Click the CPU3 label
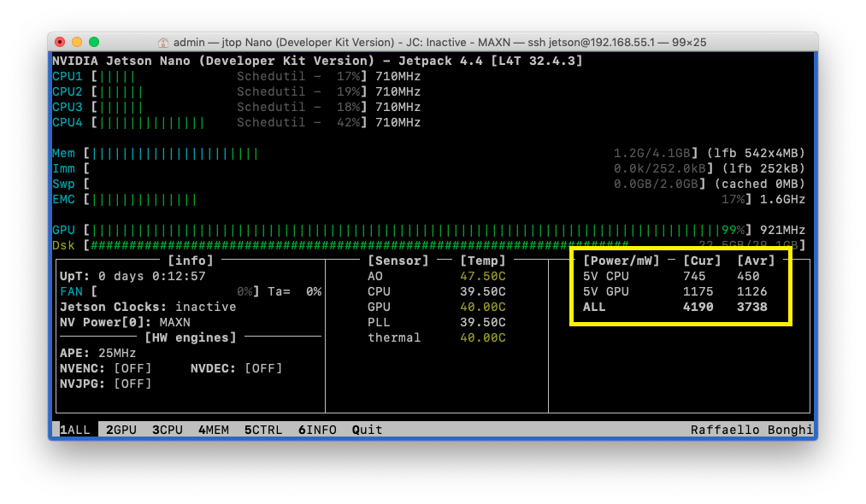 pyautogui.click(x=68, y=107)
